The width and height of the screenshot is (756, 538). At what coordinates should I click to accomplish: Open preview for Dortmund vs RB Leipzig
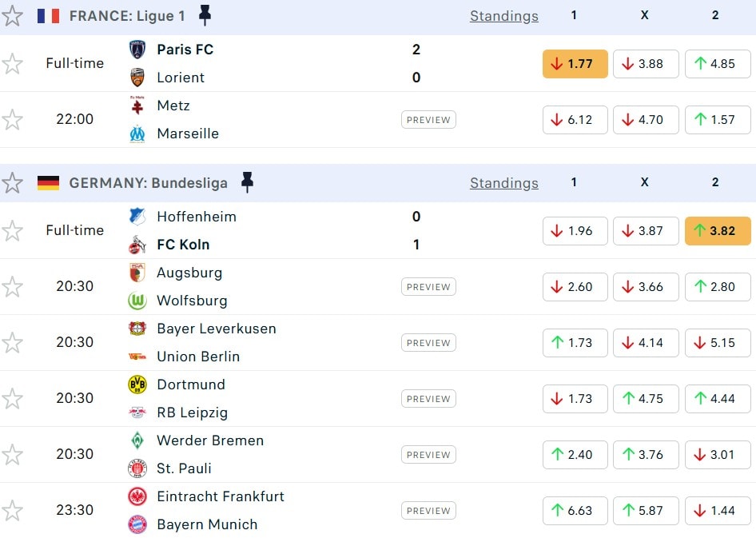click(x=428, y=399)
